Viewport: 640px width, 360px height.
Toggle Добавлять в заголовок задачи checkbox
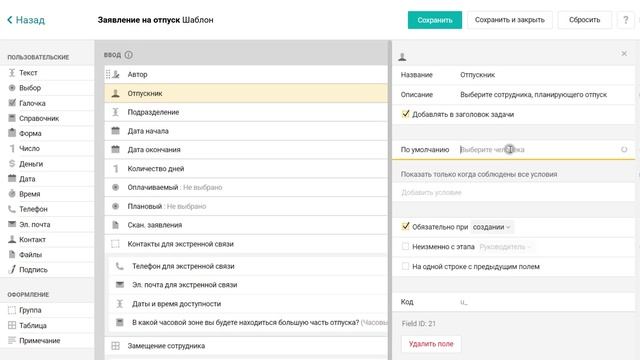coord(405,114)
